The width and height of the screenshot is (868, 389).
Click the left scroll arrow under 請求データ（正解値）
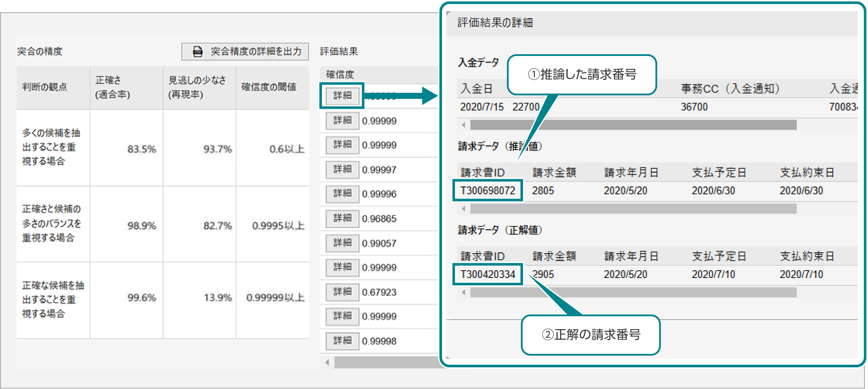pos(463,292)
